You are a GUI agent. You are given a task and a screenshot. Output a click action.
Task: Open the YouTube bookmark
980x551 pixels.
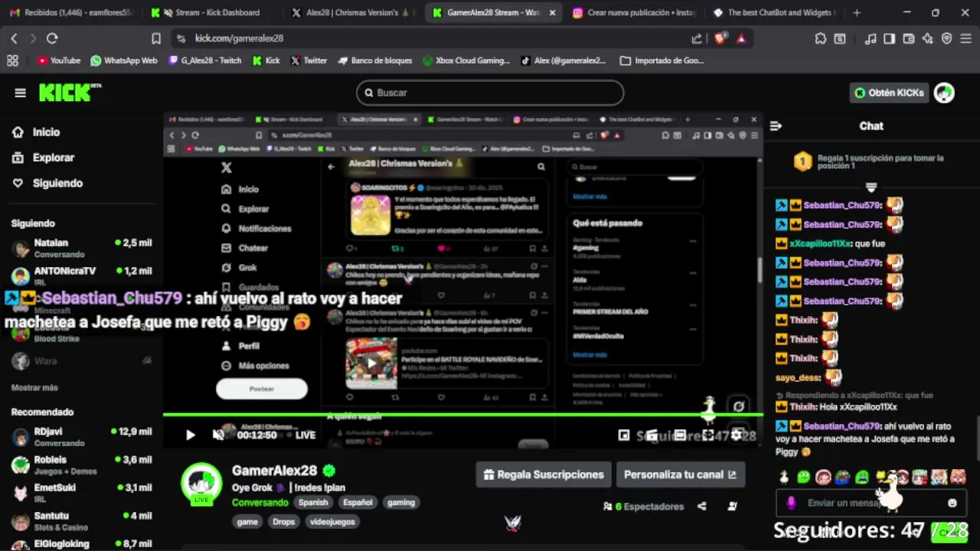(58, 60)
